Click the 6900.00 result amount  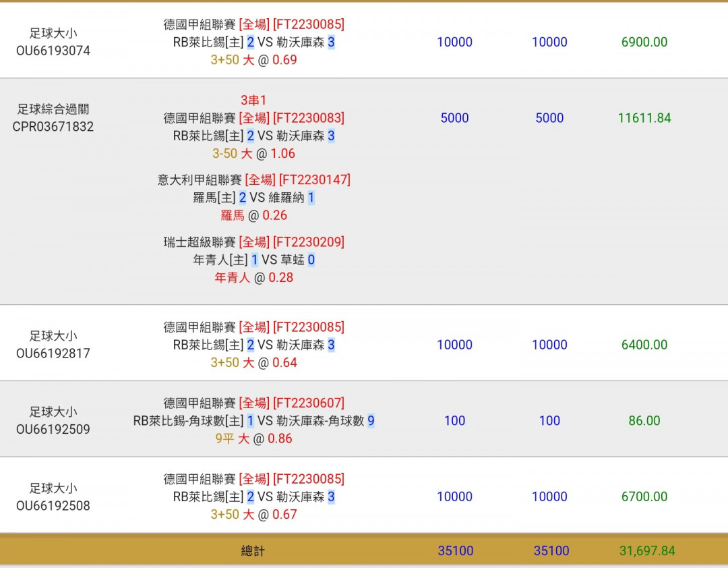pyautogui.click(x=644, y=42)
